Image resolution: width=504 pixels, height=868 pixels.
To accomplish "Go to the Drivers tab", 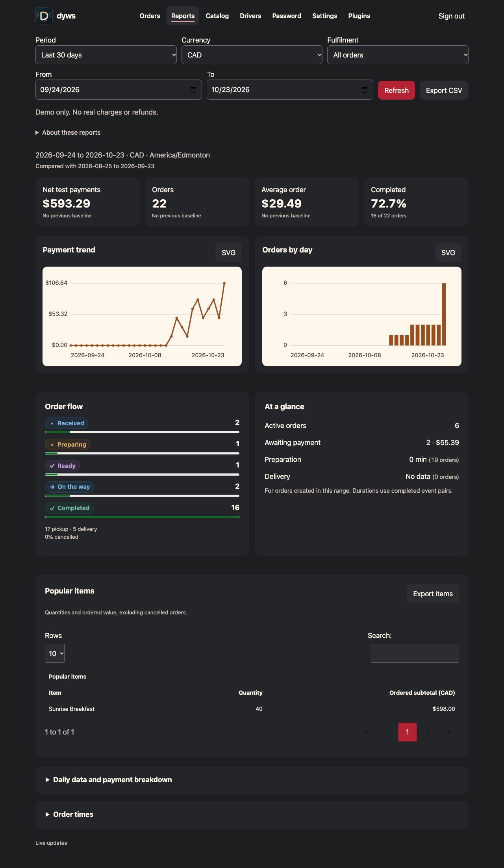I will tap(250, 16).
